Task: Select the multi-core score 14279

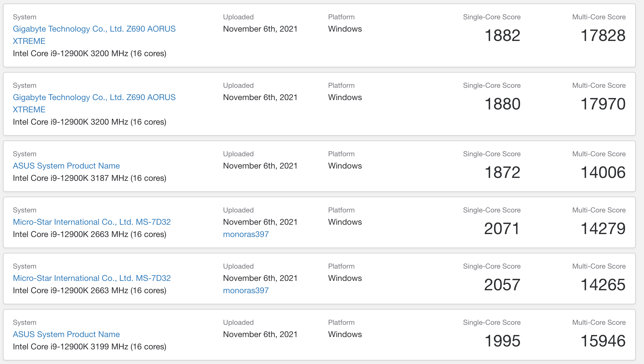Action: pyautogui.click(x=603, y=229)
